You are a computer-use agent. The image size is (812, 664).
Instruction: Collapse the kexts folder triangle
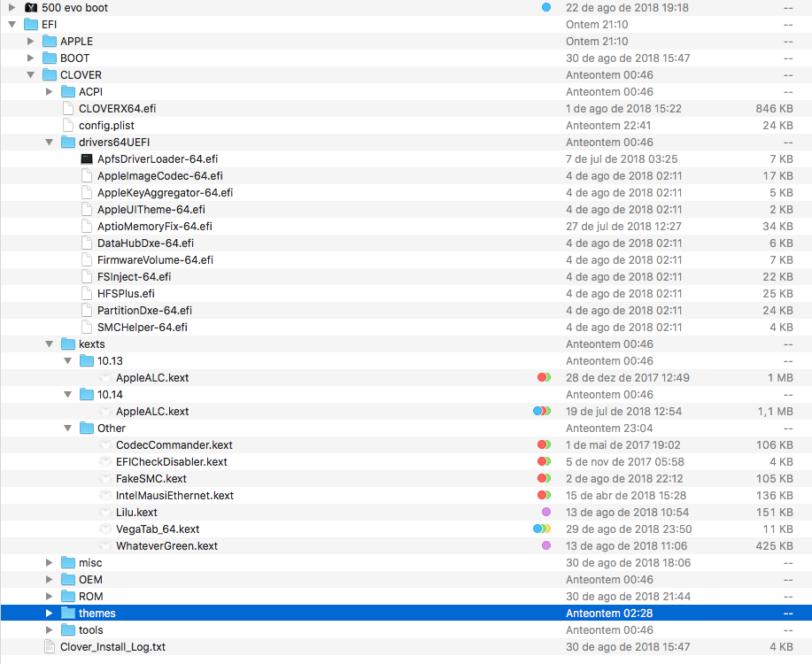(x=50, y=344)
